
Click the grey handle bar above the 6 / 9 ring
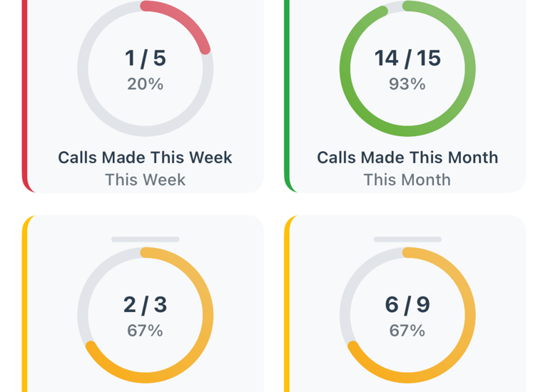tap(407, 239)
